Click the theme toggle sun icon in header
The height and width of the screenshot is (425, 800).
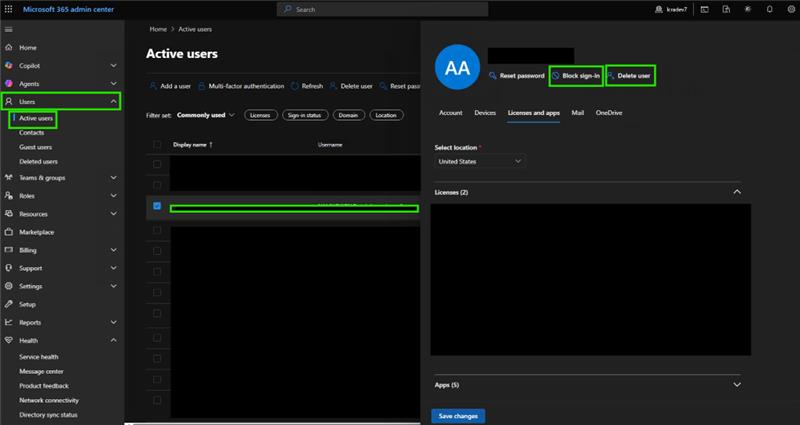coord(748,9)
